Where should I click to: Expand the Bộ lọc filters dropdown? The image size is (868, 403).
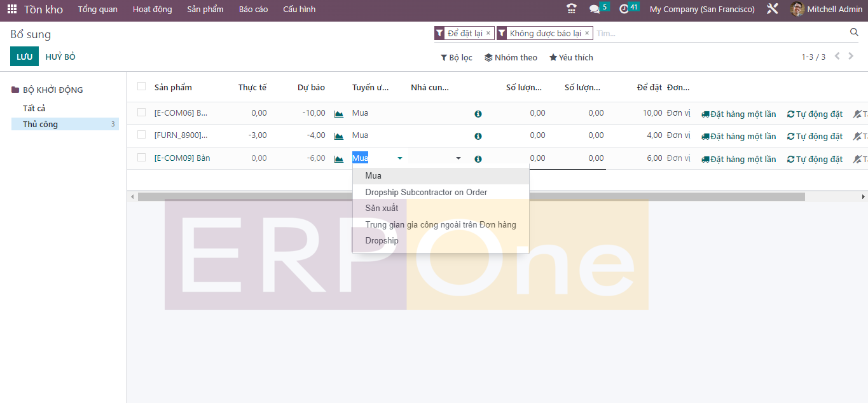457,57
